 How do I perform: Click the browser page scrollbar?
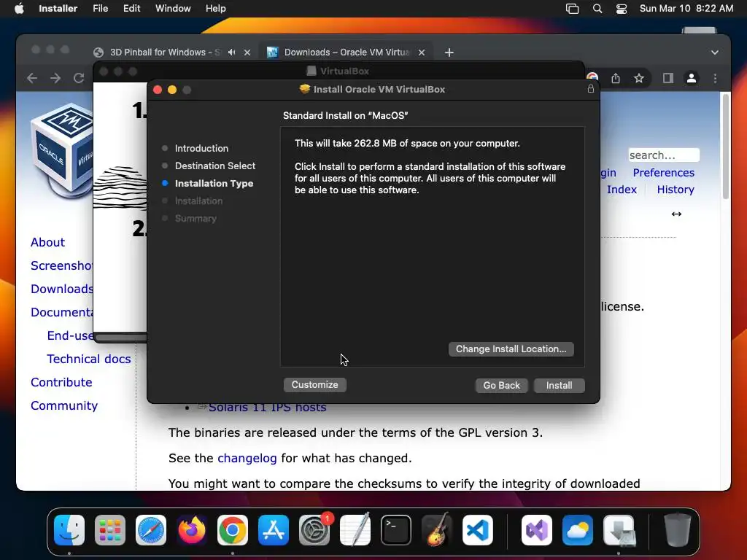click(x=726, y=146)
